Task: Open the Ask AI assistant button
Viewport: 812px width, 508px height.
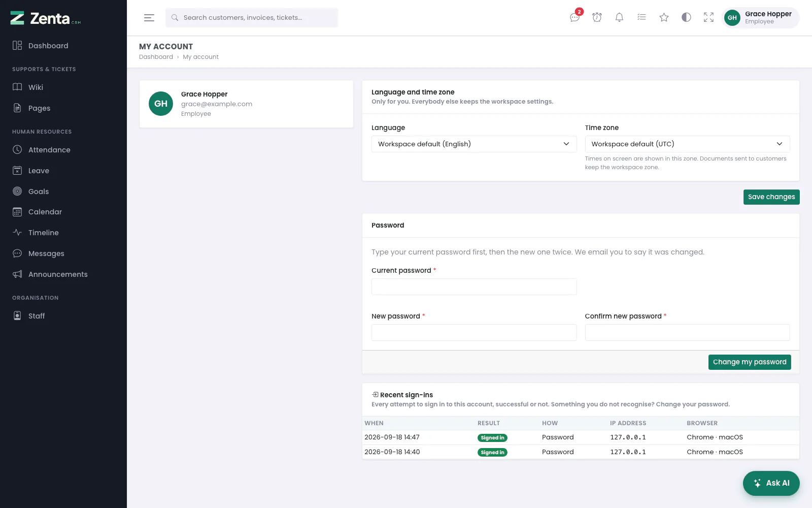Action: point(771,483)
